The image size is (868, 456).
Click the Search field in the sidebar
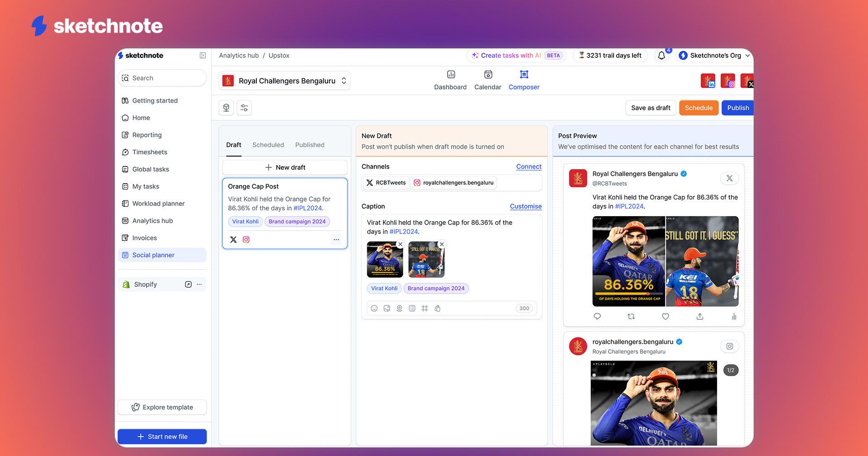point(162,78)
